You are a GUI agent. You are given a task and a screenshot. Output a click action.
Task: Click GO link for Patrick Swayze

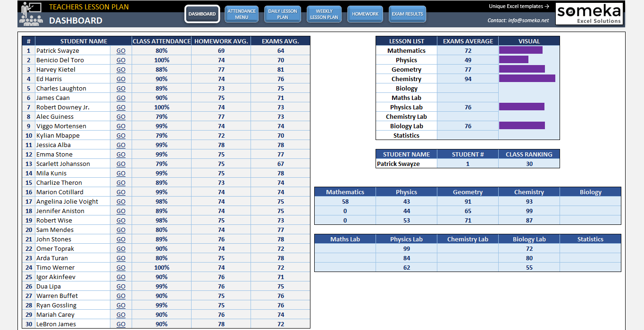point(121,50)
